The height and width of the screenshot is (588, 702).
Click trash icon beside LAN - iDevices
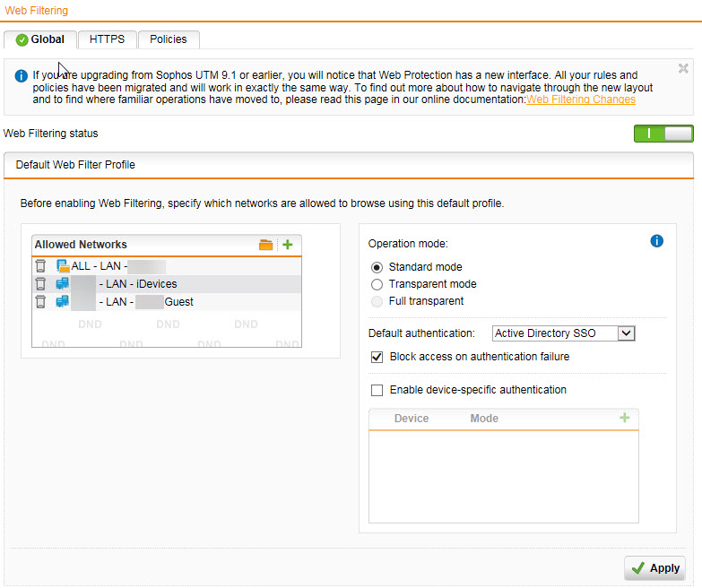click(x=40, y=284)
